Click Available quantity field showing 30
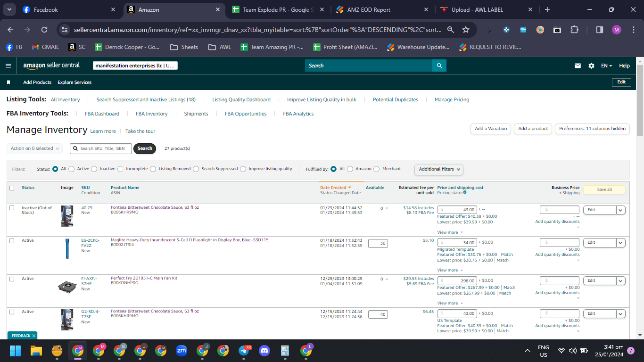Image resolution: width=644 pixels, height=362 pixels. pos(378,244)
